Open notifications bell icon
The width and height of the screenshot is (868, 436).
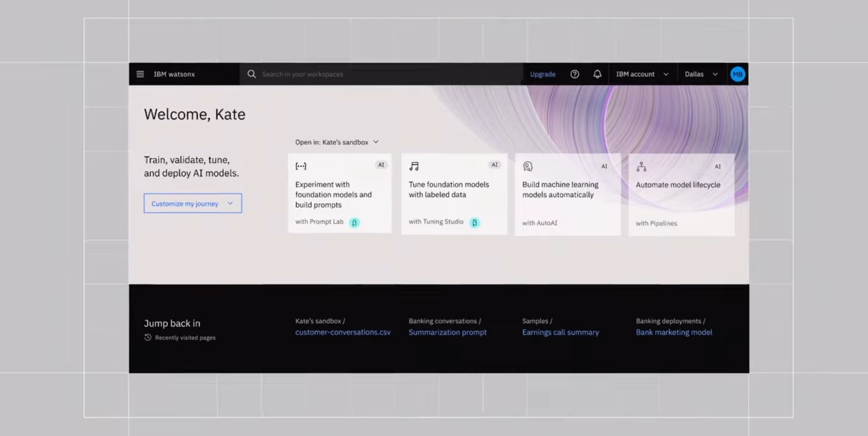coord(597,74)
